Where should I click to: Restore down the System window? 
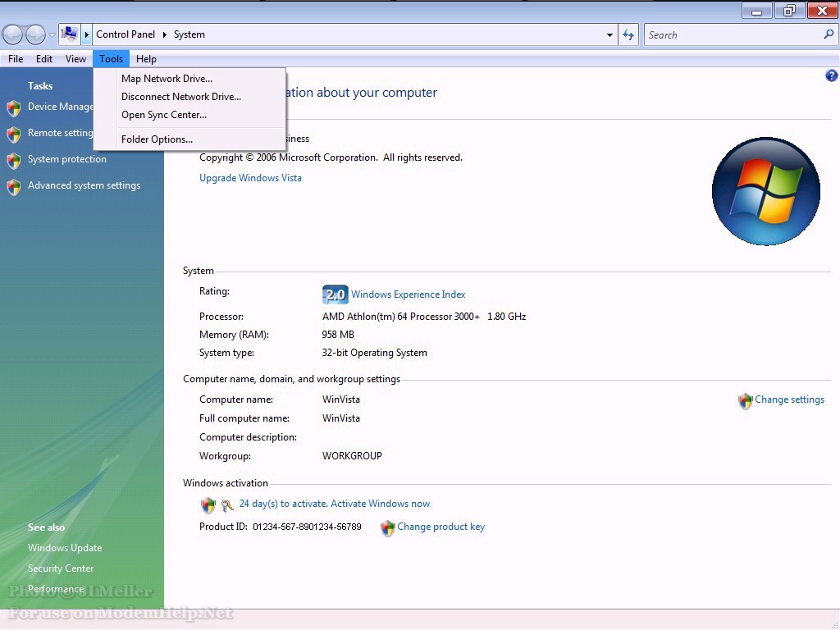pos(789,11)
